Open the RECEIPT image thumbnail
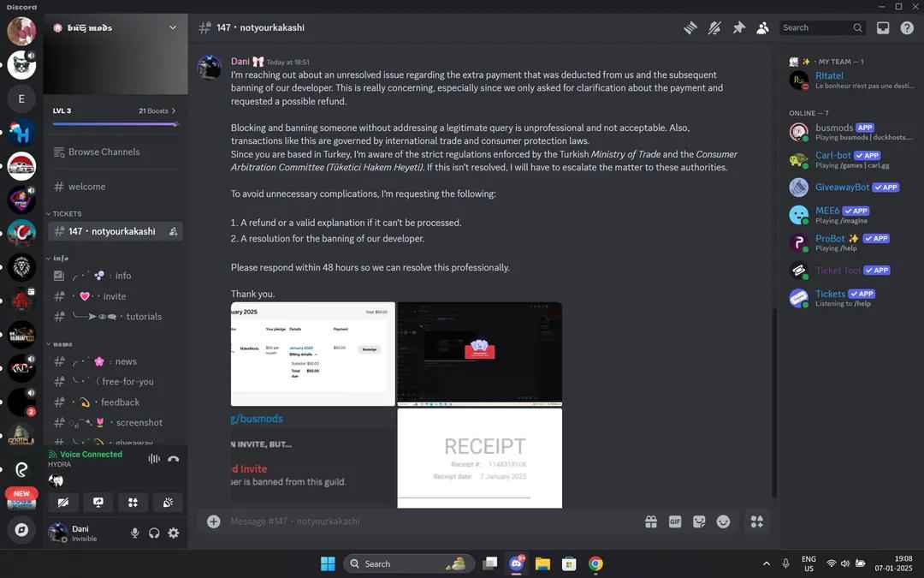This screenshot has width=924, height=578. [x=480, y=458]
